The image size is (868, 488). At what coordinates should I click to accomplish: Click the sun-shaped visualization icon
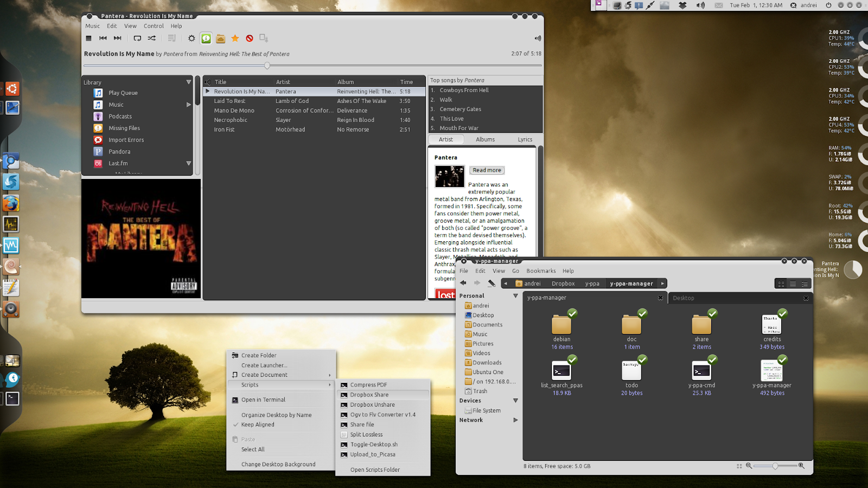coord(192,38)
